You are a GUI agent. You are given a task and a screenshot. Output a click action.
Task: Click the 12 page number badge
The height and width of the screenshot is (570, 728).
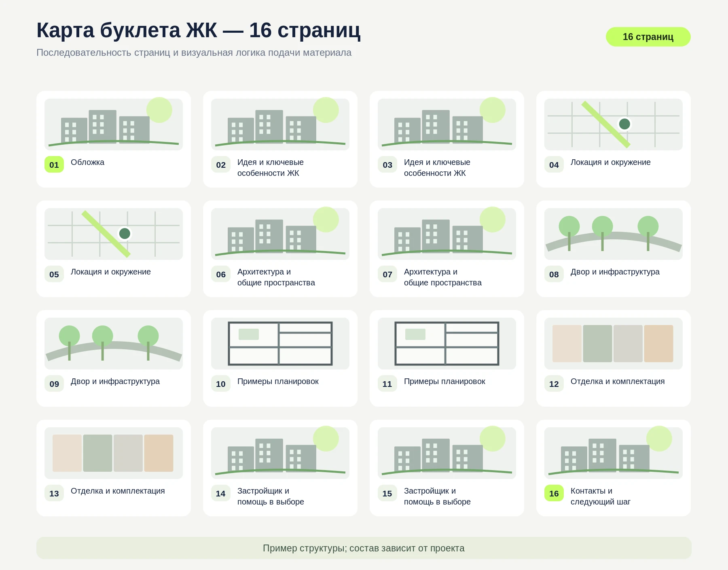click(554, 384)
